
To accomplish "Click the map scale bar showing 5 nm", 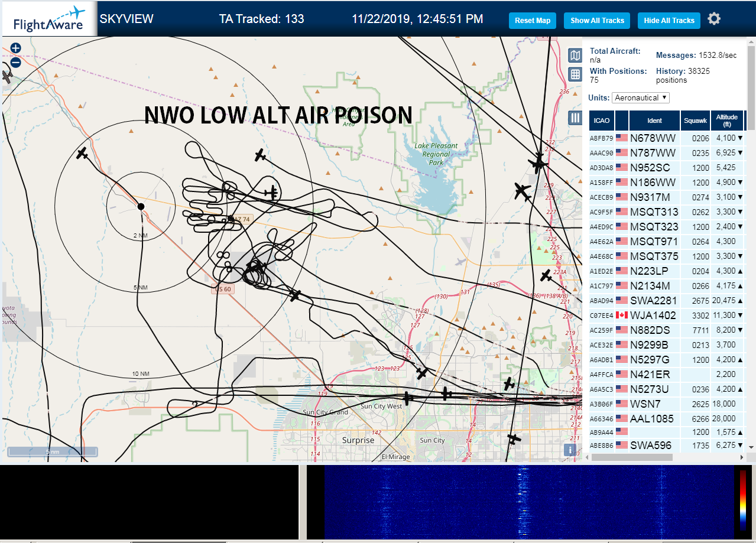I will 52,452.
